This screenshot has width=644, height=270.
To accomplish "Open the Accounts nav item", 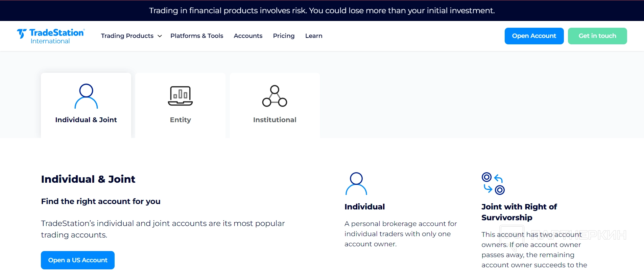I will (x=248, y=36).
